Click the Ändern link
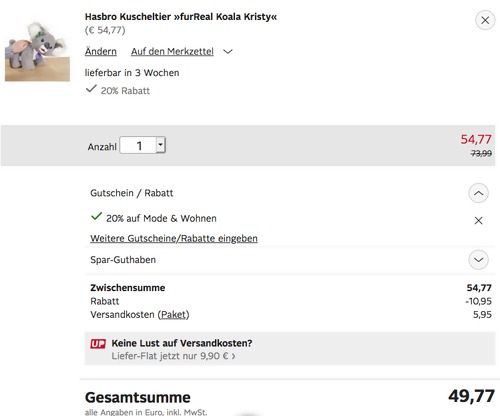 click(x=101, y=51)
